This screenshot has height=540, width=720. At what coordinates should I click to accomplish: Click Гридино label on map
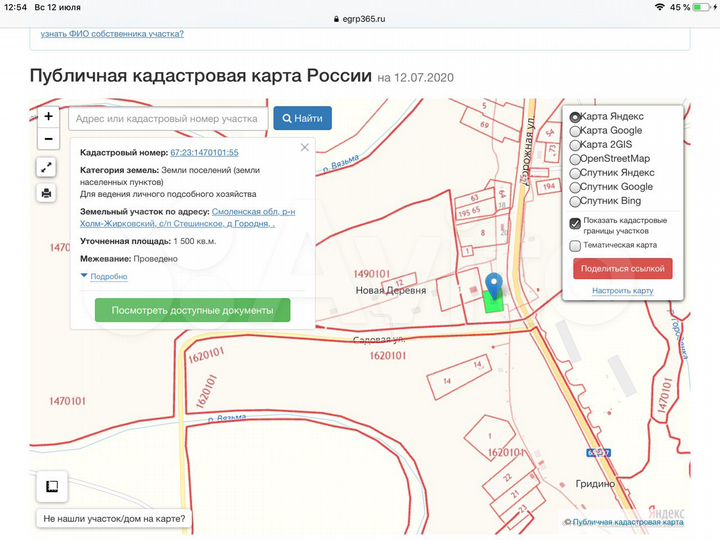pos(595,484)
